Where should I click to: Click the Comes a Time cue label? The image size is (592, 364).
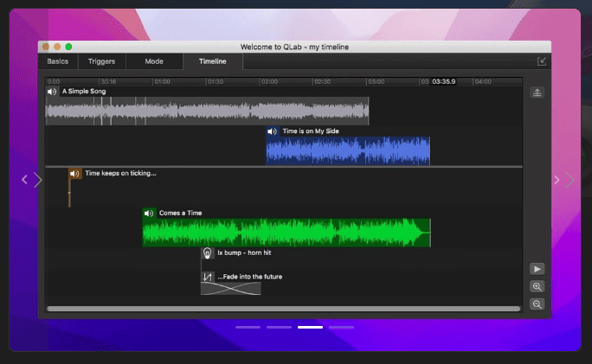181,213
